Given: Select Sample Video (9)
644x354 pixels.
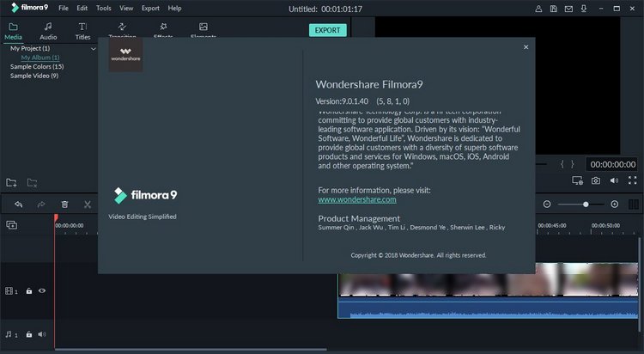Looking at the screenshot, I should 34,76.
